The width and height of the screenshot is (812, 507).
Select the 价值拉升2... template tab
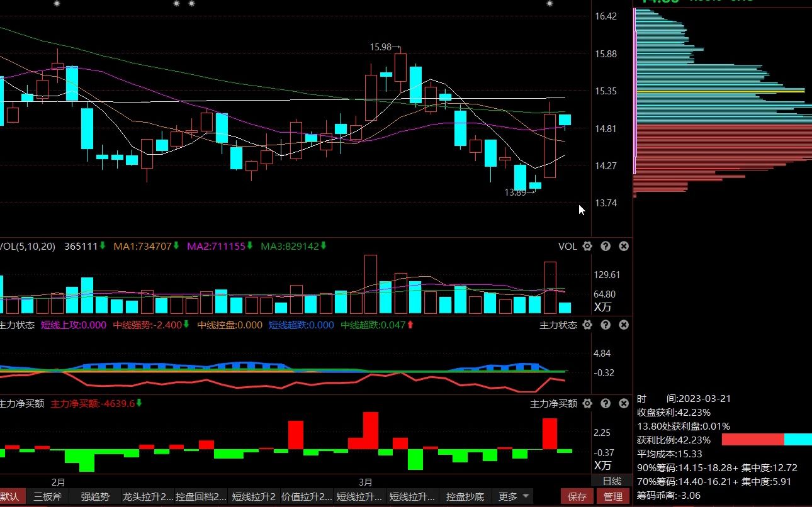point(307,496)
